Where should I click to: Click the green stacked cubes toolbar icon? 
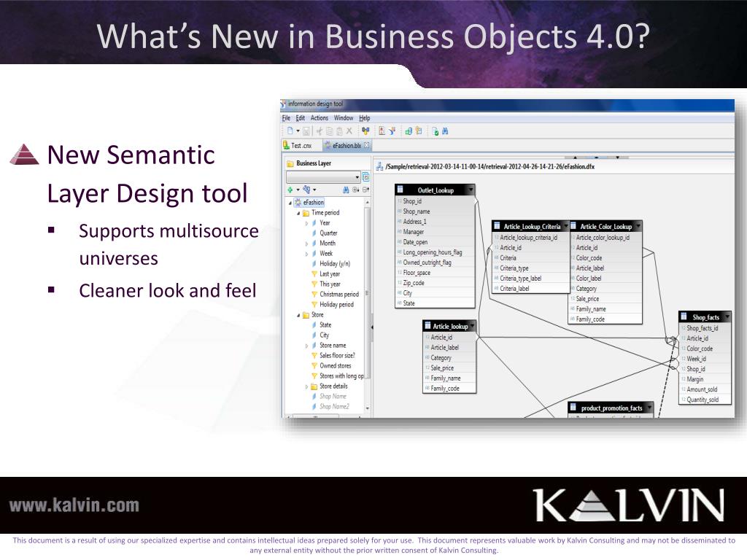409,131
